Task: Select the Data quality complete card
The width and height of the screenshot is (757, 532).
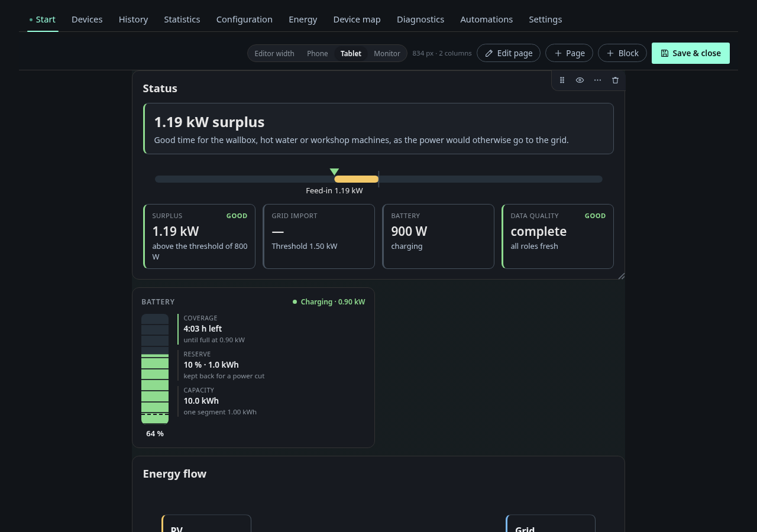Action: [558, 236]
